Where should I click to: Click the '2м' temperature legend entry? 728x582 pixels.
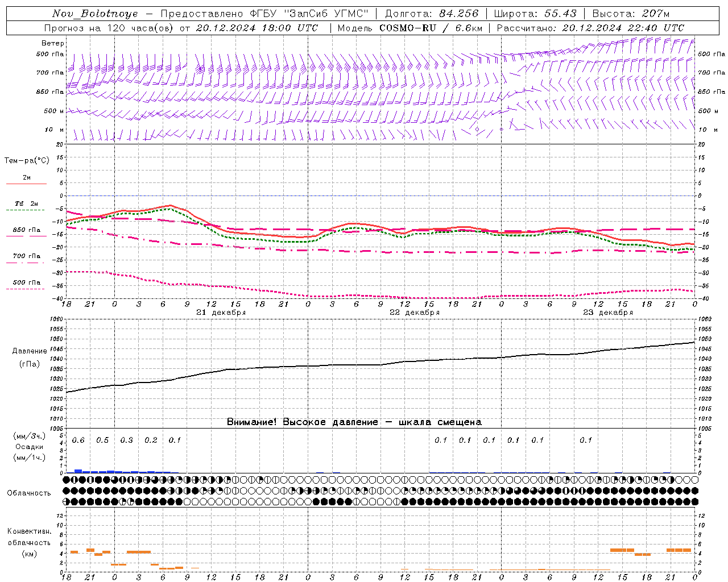click(27, 177)
